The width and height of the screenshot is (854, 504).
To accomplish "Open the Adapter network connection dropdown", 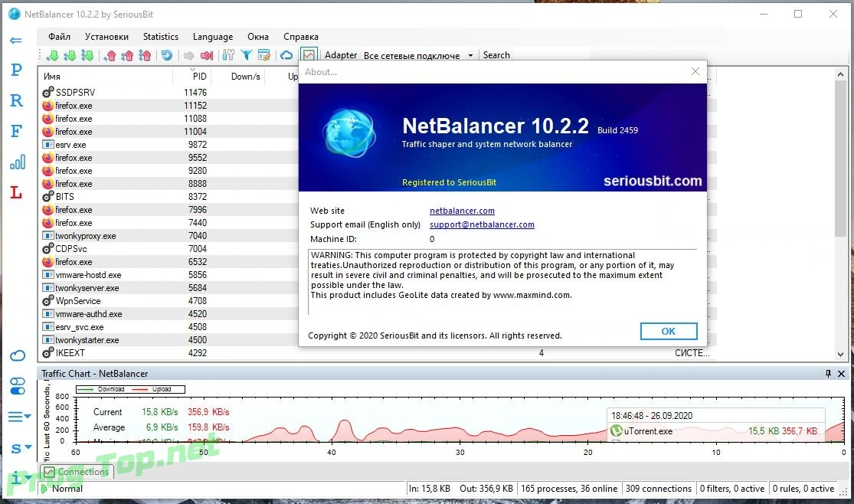I will [x=418, y=56].
